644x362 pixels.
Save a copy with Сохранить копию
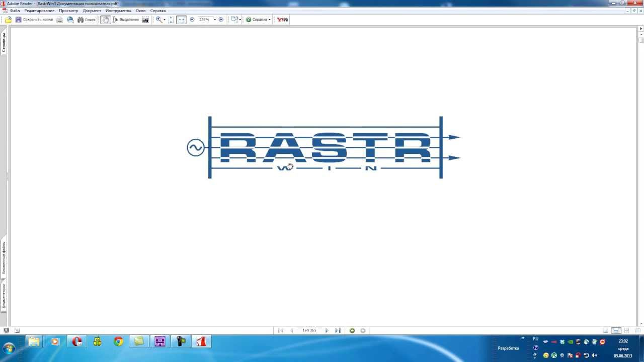pyautogui.click(x=34, y=20)
